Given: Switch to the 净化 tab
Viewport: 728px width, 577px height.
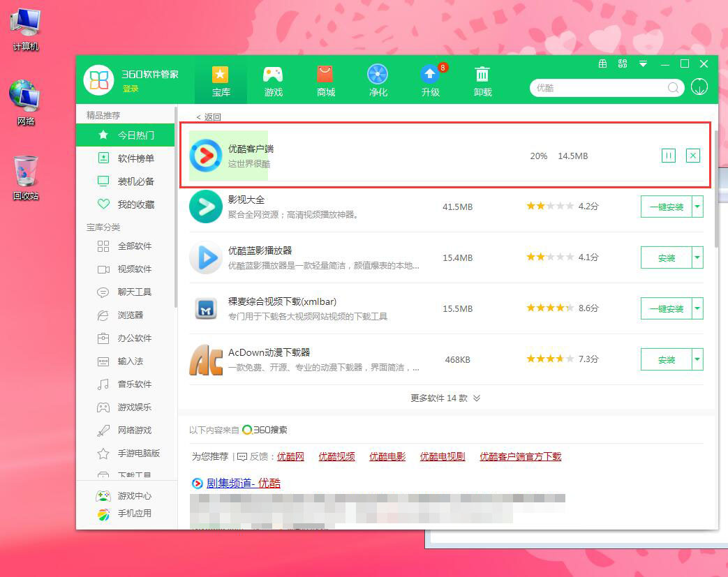Looking at the screenshot, I should click(x=378, y=81).
